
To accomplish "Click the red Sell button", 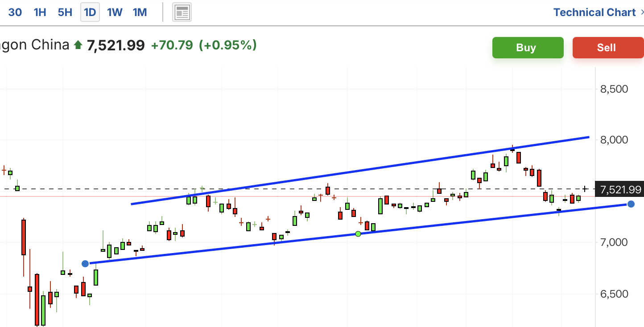I will tap(608, 48).
